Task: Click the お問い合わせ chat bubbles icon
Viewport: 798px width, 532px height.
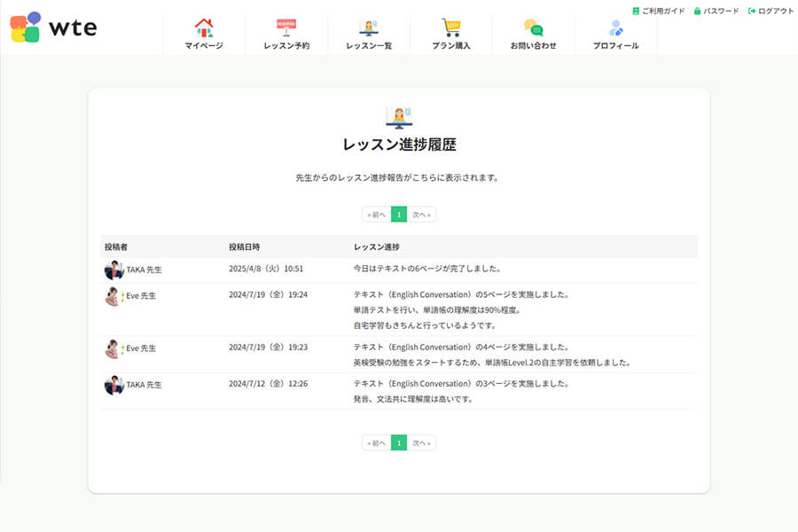Action: click(532, 25)
